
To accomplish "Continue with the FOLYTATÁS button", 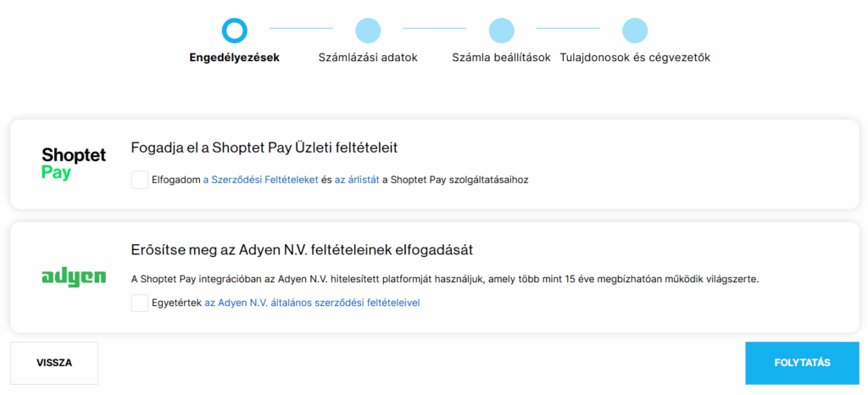I will coord(802,363).
